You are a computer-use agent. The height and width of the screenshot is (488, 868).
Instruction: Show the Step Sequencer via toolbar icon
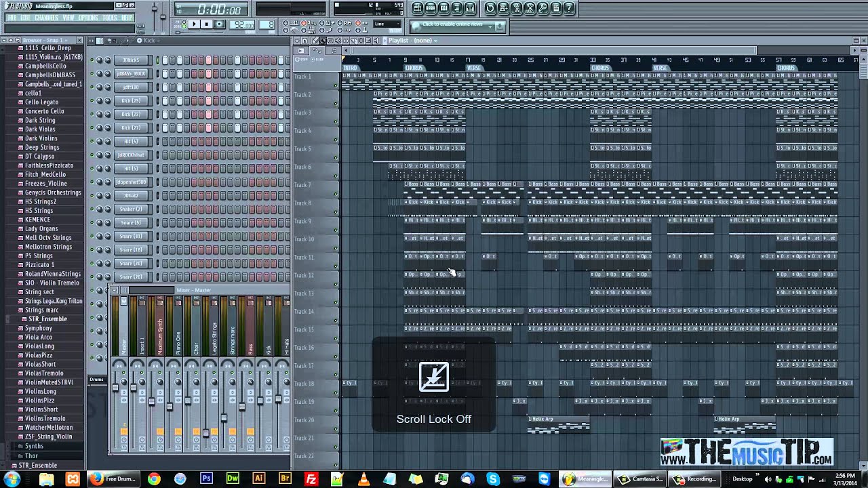[x=431, y=8]
